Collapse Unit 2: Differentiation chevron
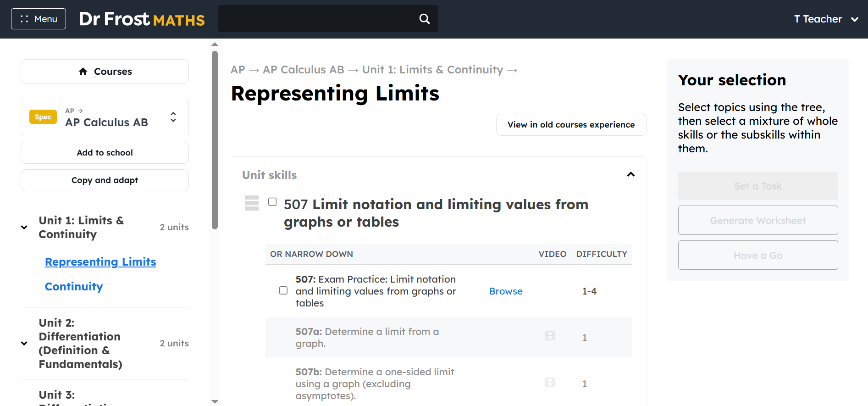 coord(24,343)
